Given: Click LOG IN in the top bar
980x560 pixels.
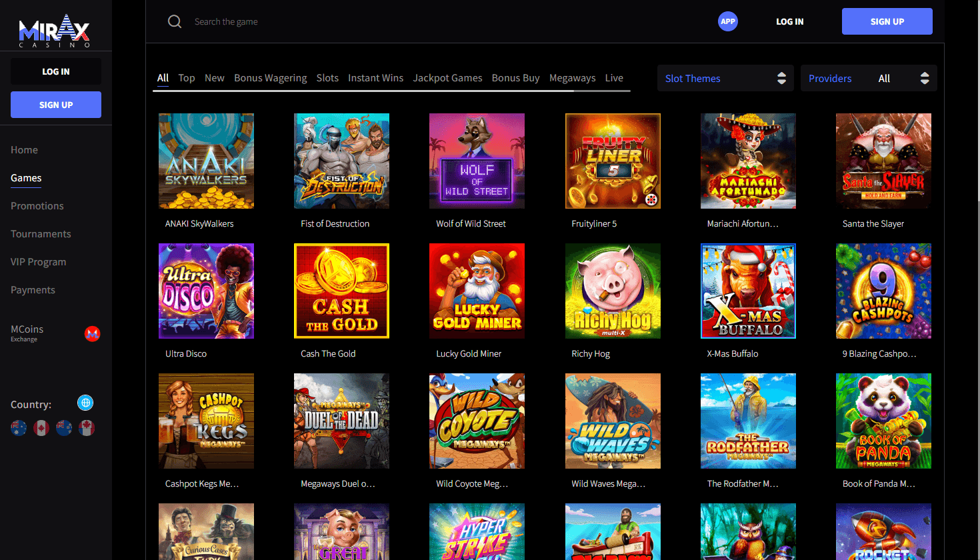Looking at the screenshot, I should 789,21.
